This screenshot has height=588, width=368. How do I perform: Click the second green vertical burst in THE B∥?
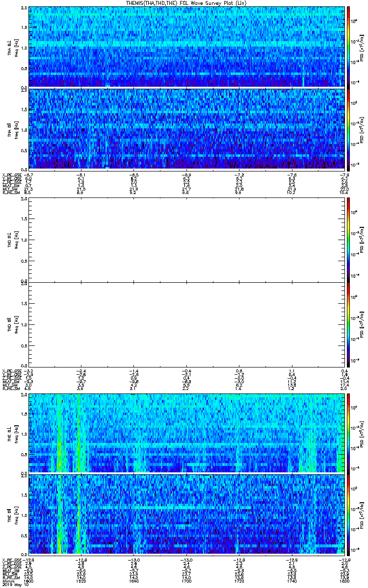pyautogui.click(x=79, y=514)
